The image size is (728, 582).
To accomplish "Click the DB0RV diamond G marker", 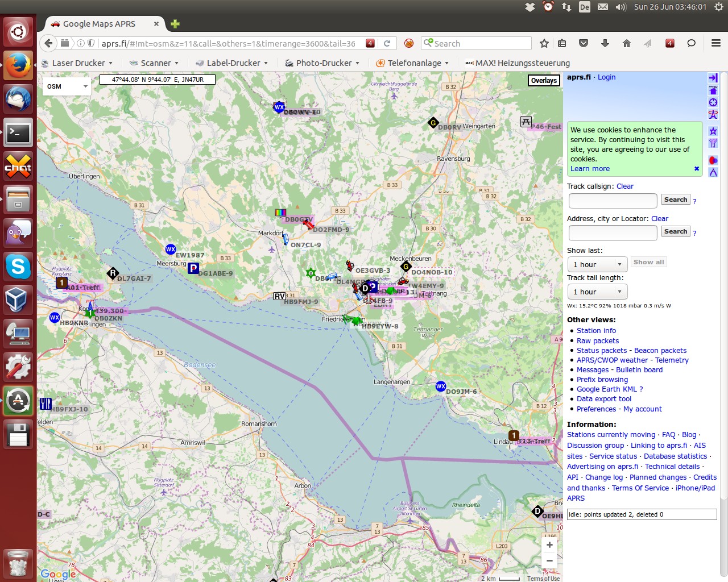I will (x=433, y=122).
